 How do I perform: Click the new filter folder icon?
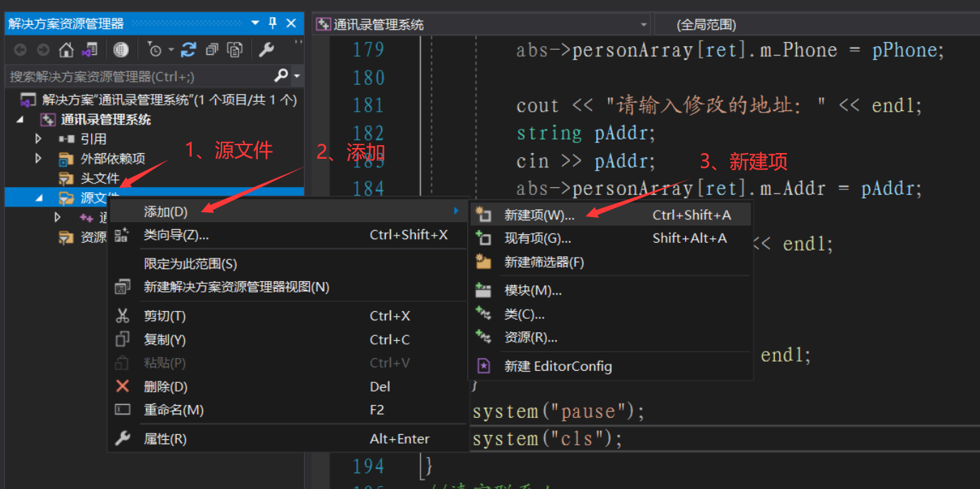(x=484, y=261)
